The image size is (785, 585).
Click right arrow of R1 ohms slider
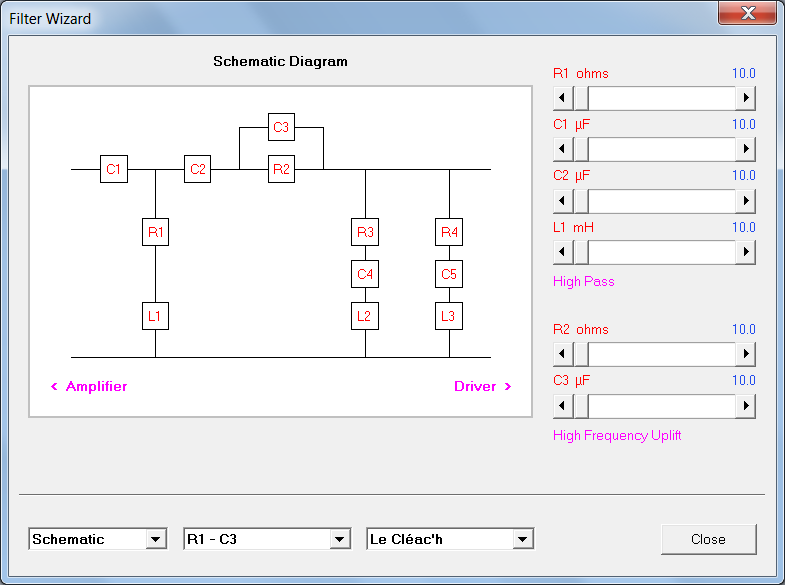pos(745,98)
